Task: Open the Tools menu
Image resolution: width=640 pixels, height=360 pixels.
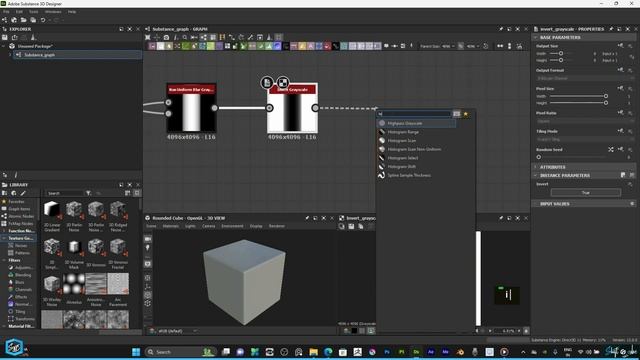Action: pyautogui.click(x=33, y=12)
